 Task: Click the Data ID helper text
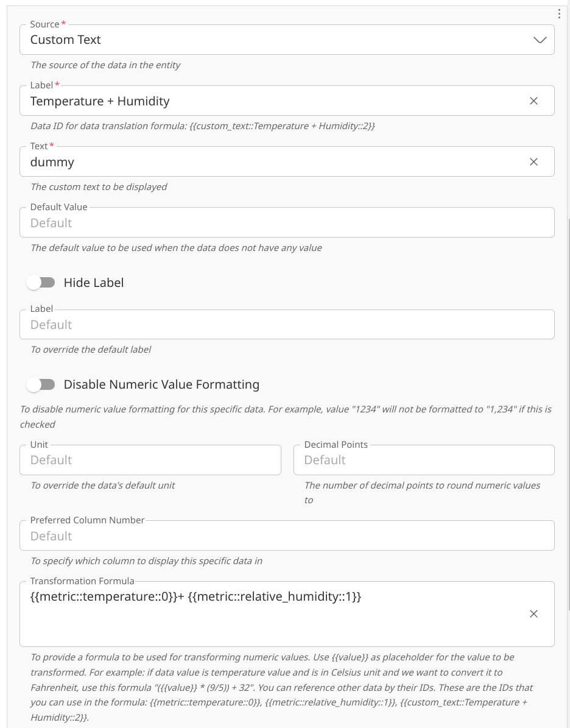(x=202, y=126)
